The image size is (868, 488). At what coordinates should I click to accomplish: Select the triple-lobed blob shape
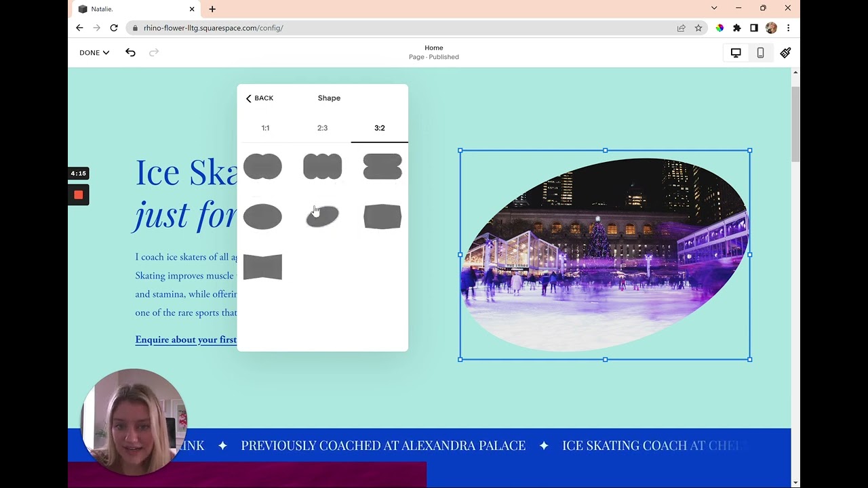coord(322,167)
